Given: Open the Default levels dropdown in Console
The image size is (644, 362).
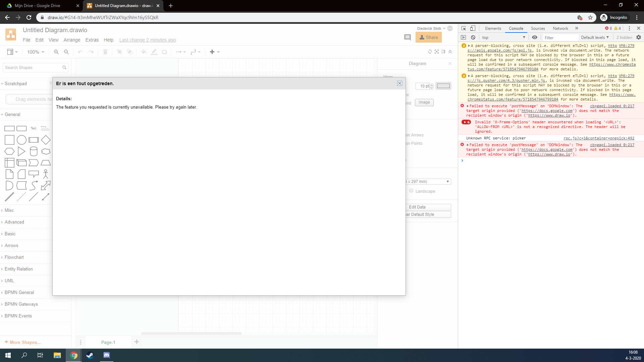Looking at the screenshot, I should (595, 37).
